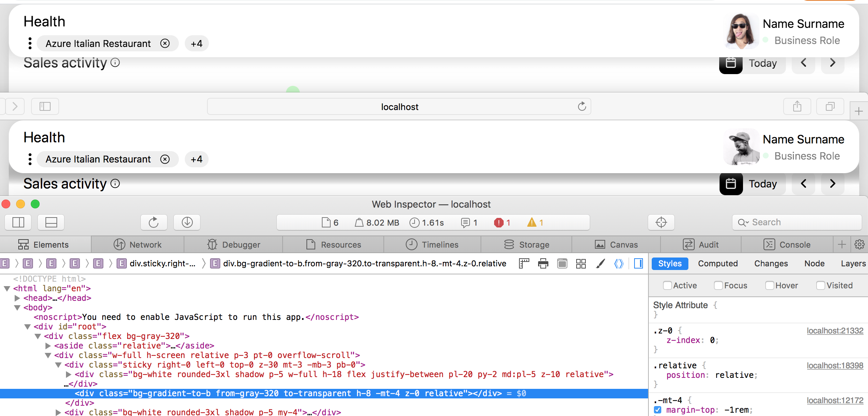868x416 pixels.
Task: Enable the Hover pseudo-class checkbox
Action: pyautogui.click(x=770, y=285)
